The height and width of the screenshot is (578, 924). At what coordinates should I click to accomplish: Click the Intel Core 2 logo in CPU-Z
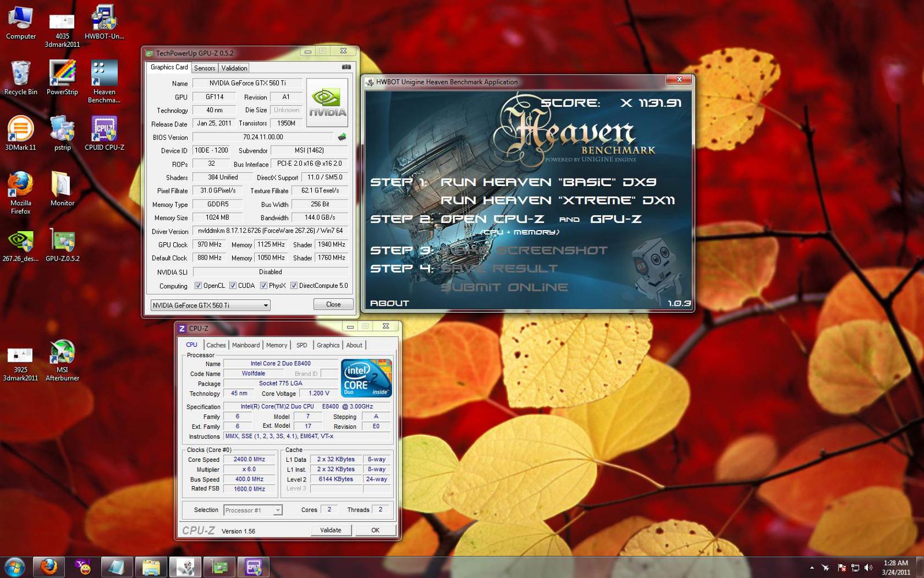366,377
